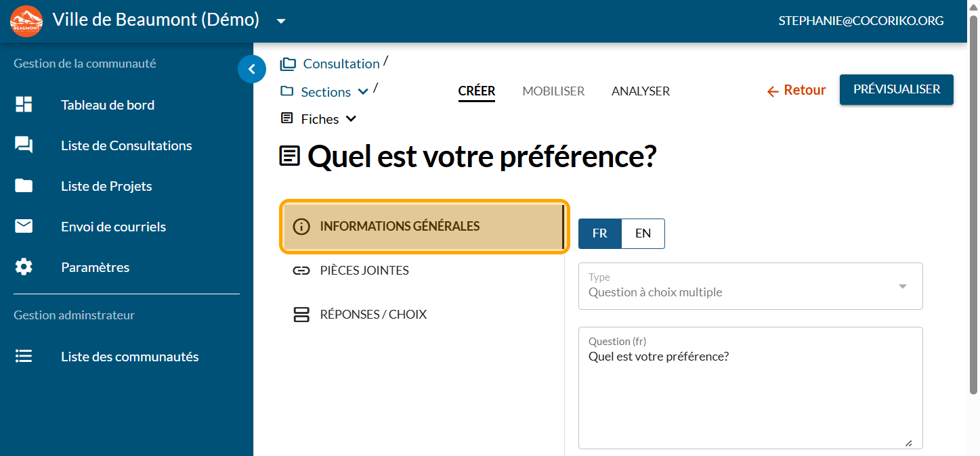Click the Liste de Consultations chat icon
Image resolution: width=980 pixels, height=456 pixels.
coord(24,145)
